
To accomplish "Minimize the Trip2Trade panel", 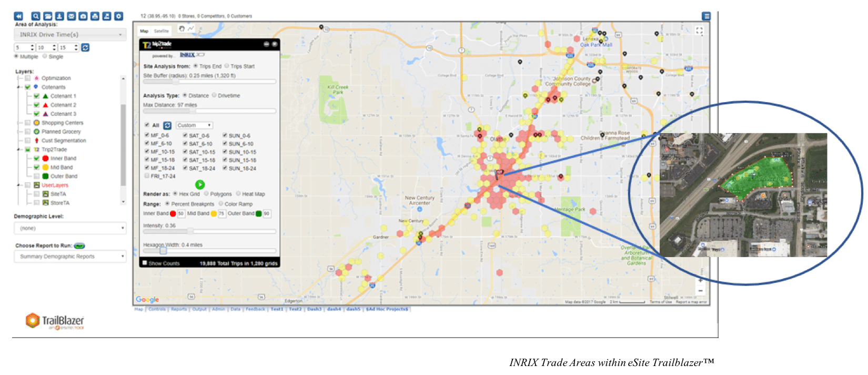I will point(267,44).
